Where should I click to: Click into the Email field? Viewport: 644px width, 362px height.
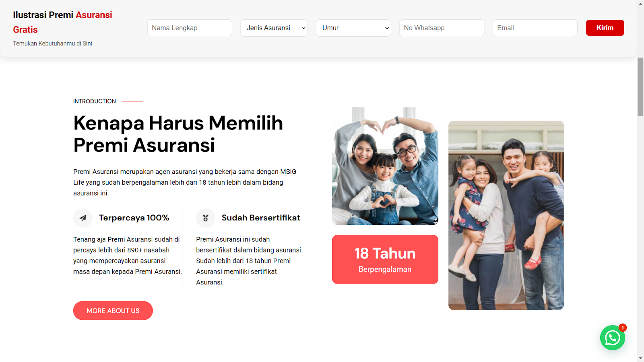click(535, 28)
